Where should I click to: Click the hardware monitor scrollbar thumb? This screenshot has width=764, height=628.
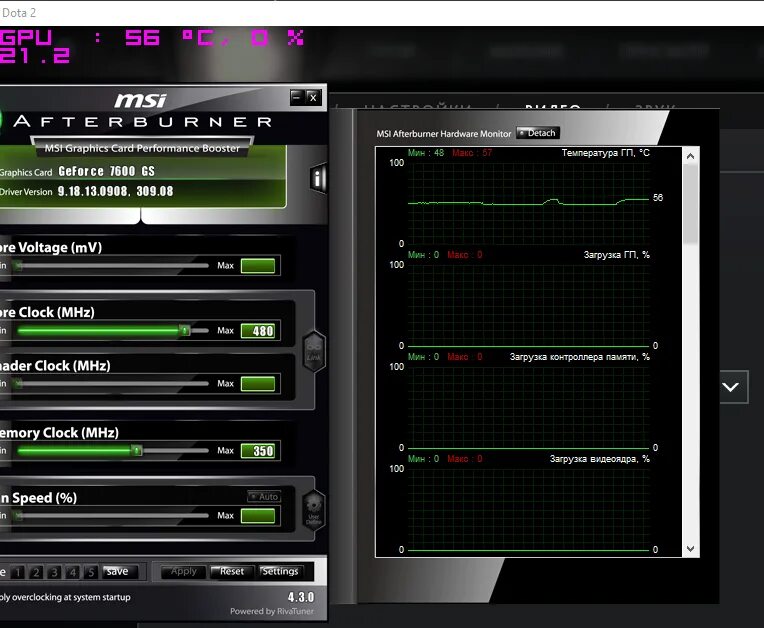pos(690,204)
